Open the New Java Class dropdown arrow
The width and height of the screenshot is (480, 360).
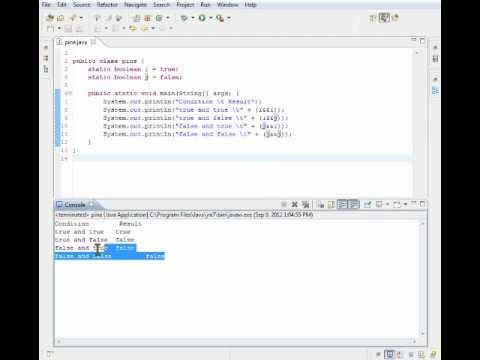[x=168, y=18]
